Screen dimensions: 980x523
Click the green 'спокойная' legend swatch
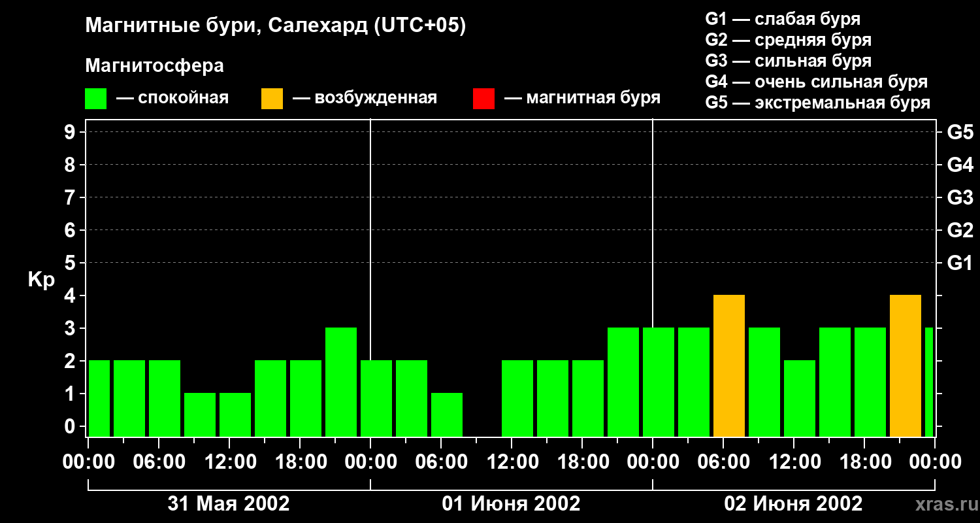coord(95,99)
